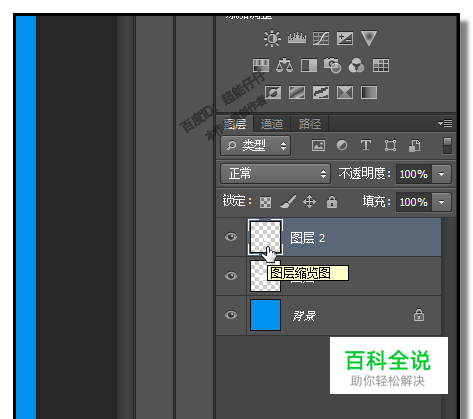The height and width of the screenshot is (419, 473).
Task: Add a Levels adjustment layer
Action: coord(297,38)
